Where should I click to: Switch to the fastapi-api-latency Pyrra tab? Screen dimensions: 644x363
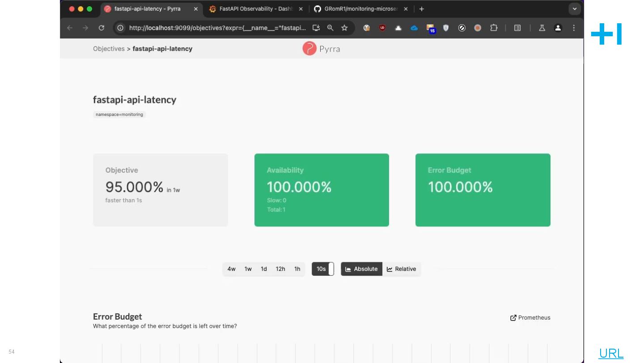pyautogui.click(x=151, y=9)
